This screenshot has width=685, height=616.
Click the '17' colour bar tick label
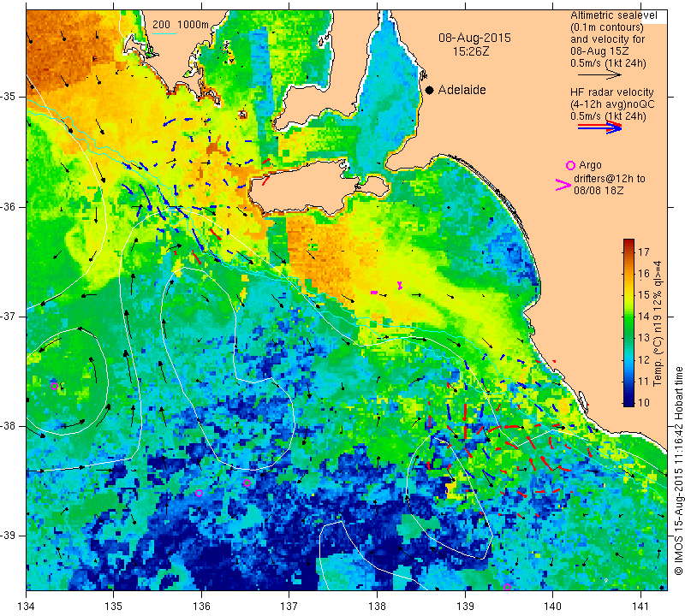(644, 252)
